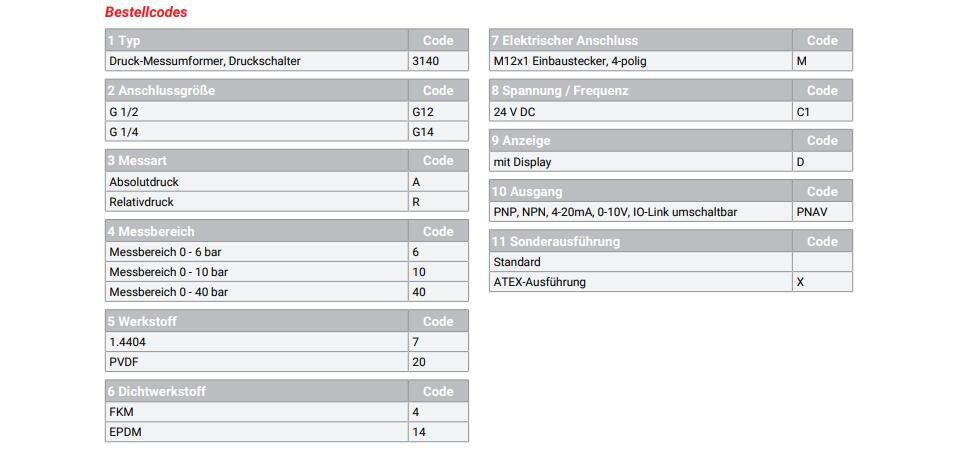Choose the FKM sealing material row
960x449 pixels.
[287, 412]
